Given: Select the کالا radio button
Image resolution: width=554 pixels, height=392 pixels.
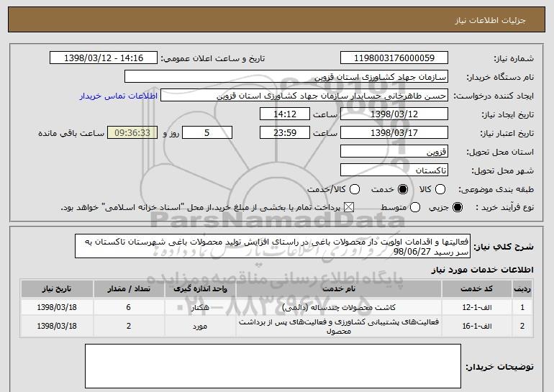Looking at the screenshot, I should click(440, 189).
